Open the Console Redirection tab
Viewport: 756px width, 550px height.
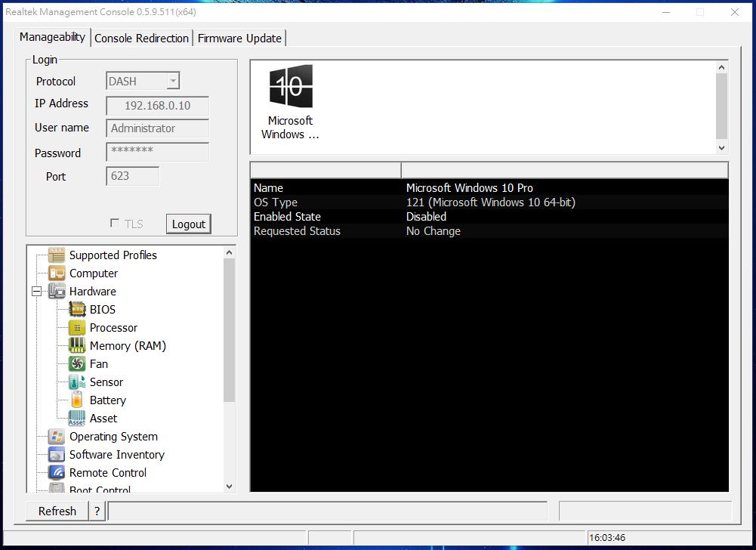pos(142,38)
